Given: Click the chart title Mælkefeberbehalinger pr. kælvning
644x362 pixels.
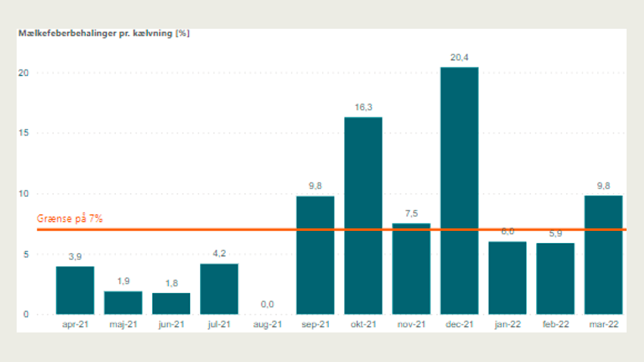Looking at the screenshot, I should pyautogui.click(x=104, y=34).
